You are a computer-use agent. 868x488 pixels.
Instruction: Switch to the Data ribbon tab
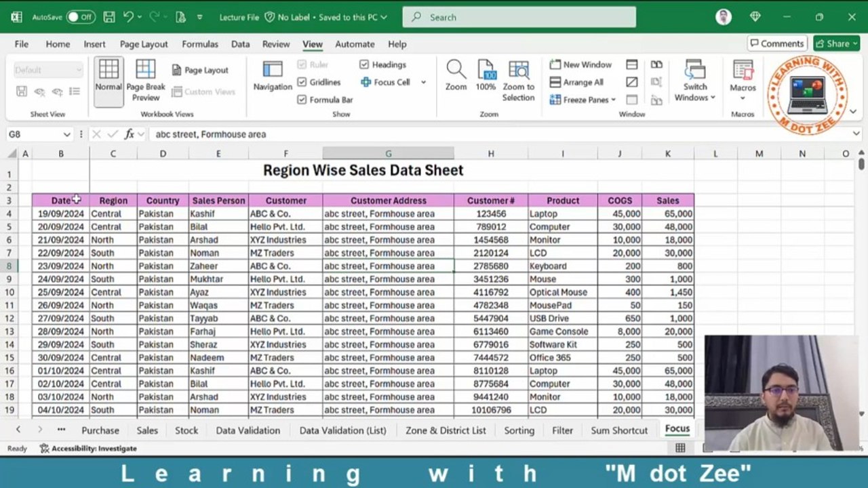(240, 44)
